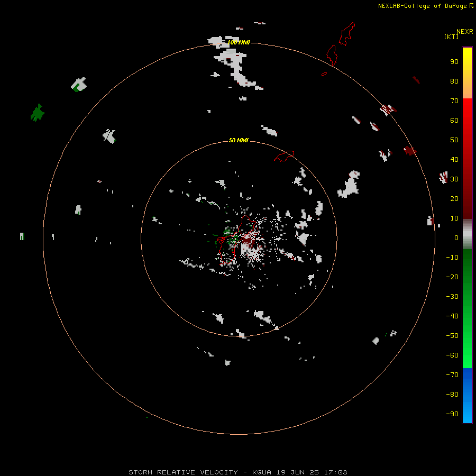Click the -10 scale value
This screenshot has width=476, height=476.
(452, 258)
